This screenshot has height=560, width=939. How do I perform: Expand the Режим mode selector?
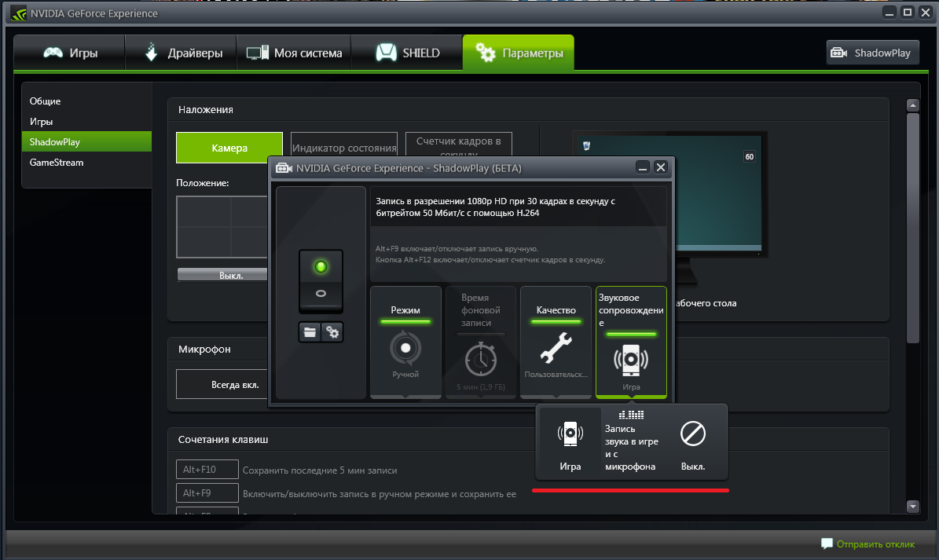click(405, 342)
